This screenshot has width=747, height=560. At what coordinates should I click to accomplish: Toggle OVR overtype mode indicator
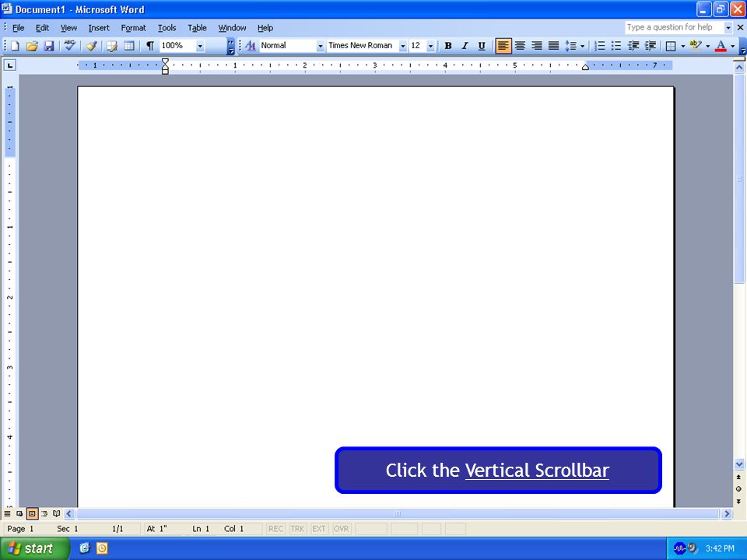point(341,529)
